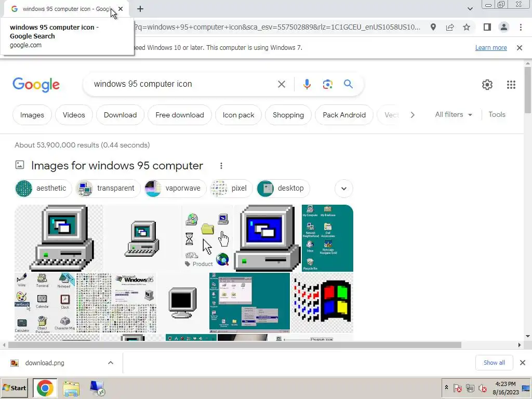The image size is (532, 399).
Task: Select the pixel image chip
Action: click(231, 188)
